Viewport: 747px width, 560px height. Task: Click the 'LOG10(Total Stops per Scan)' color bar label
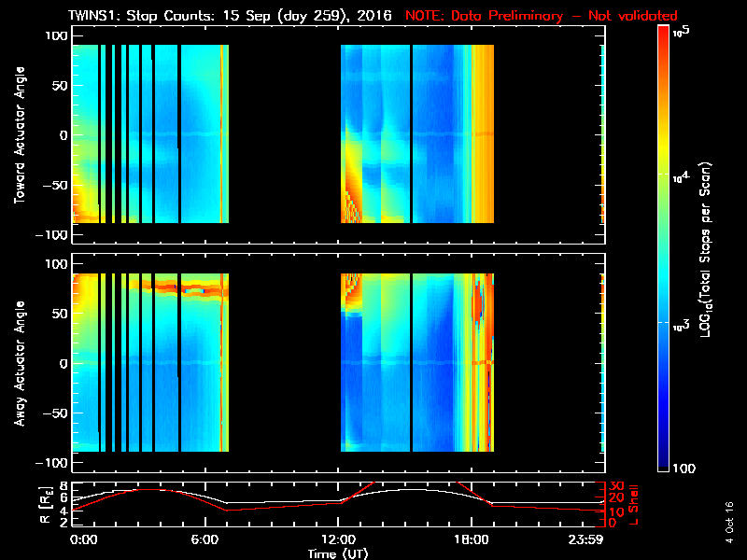(712, 247)
